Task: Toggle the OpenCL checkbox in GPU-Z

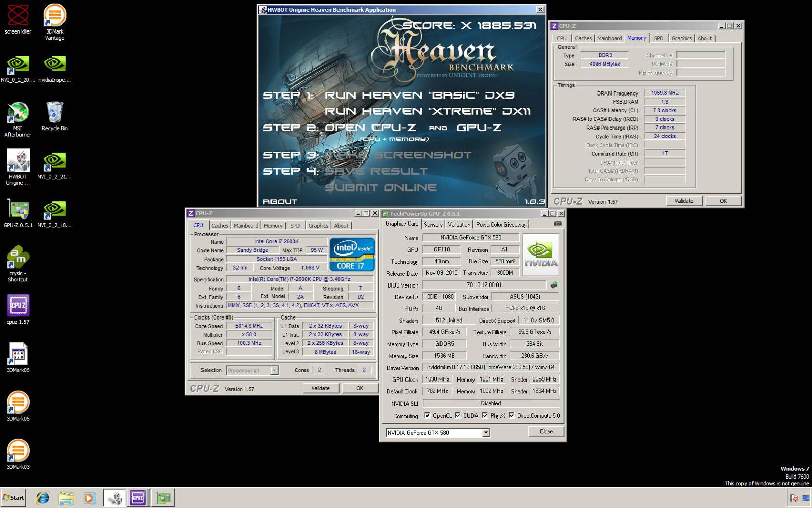Action: pyautogui.click(x=427, y=416)
